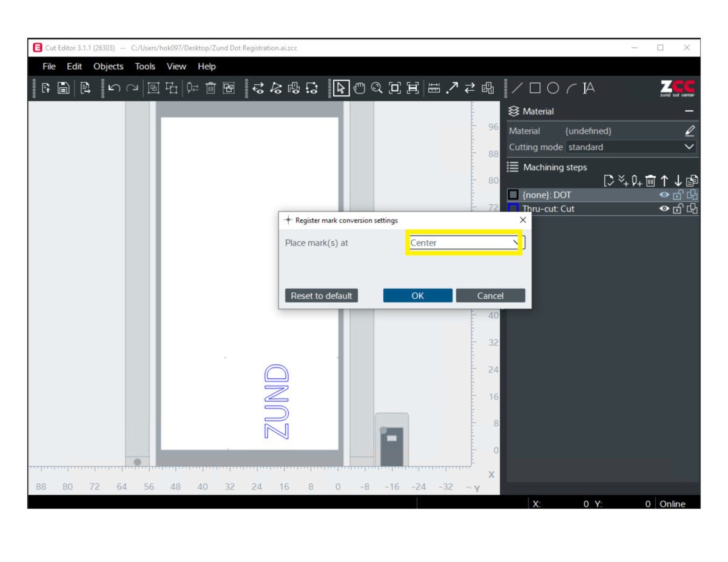Click the Save floppy disk icon
The height and width of the screenshot is (562, 728).
pyautogui.click(x=63, y=89)
